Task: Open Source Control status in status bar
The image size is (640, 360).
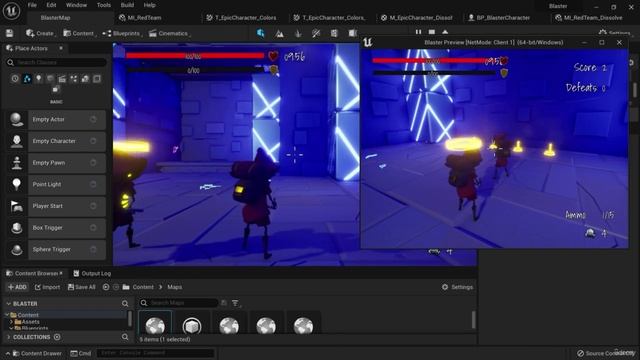Action: coord(606,353)
